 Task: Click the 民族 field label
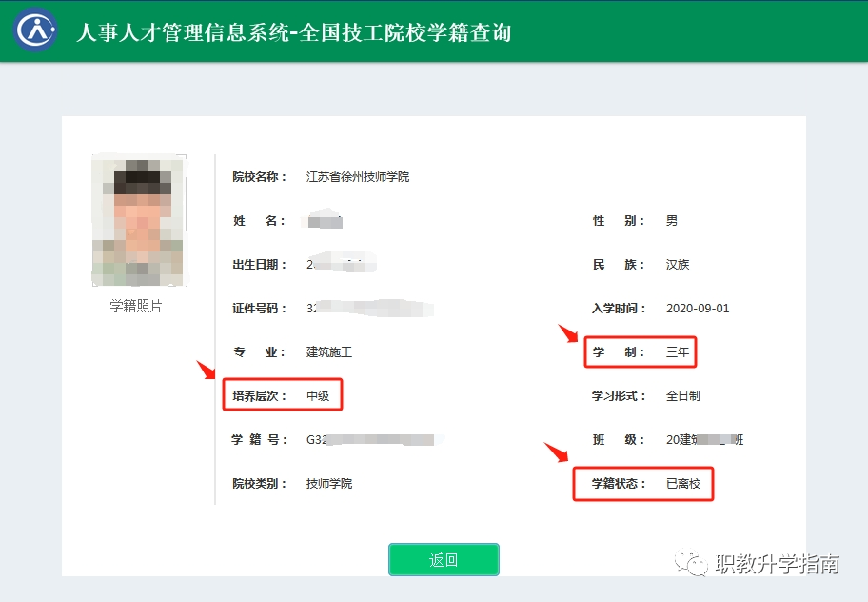pyautogui.click(x=619, y=264)
